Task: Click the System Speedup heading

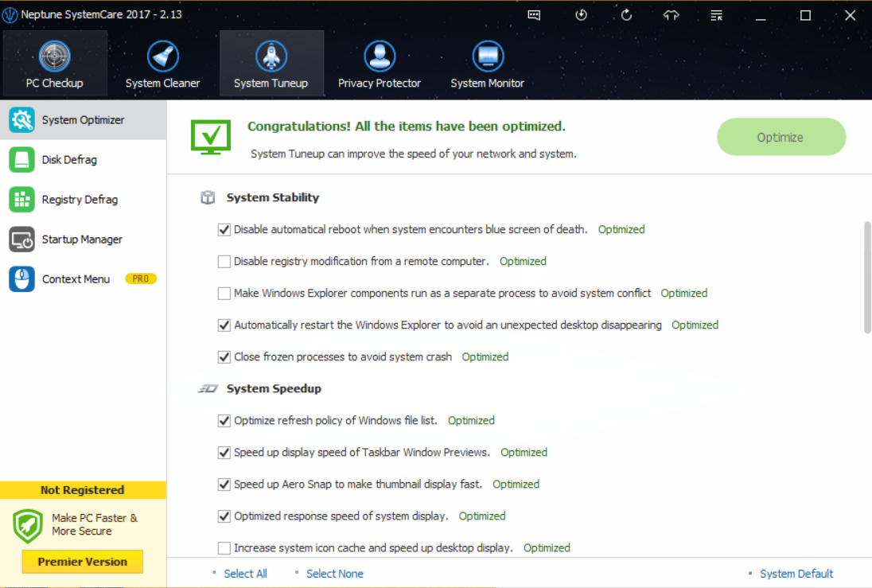Action: 274,388
